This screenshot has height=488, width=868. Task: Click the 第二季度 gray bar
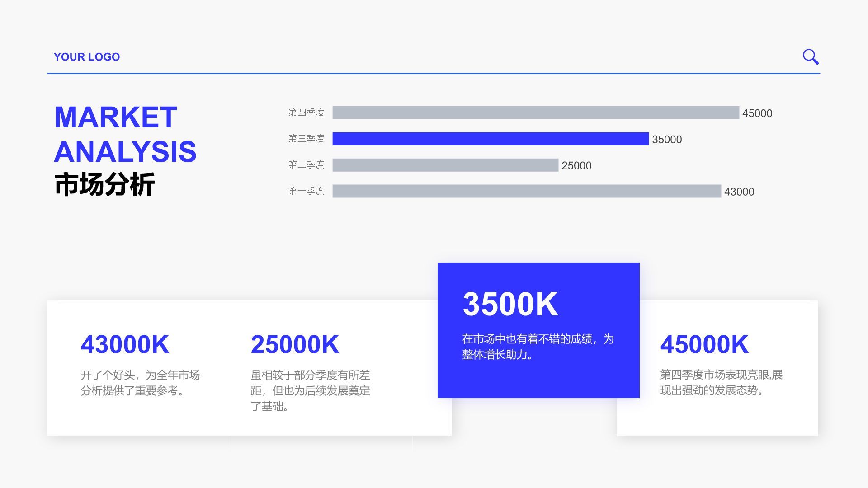[x=445, y=165]
